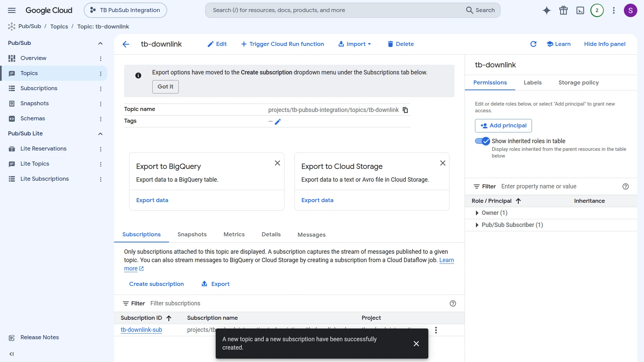
Task: Open the main navigation hamburger menu
Action: coord(12,10)
